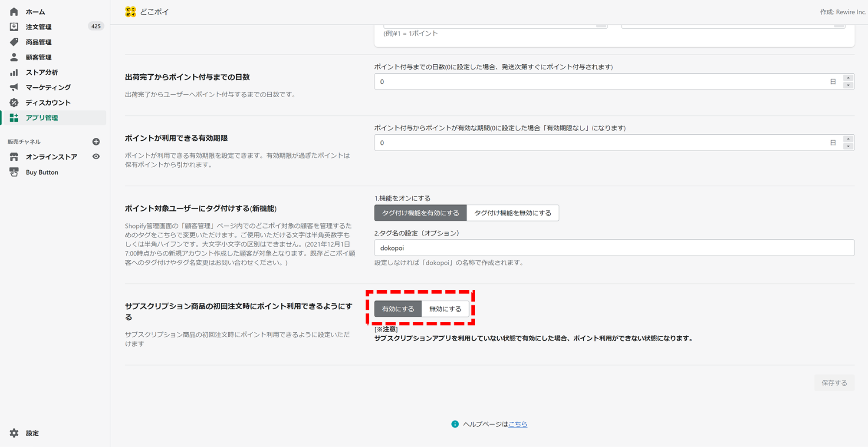Click the 425 orders count badge
The width and height of the screenshot is (868, 447).
[96, 26]
